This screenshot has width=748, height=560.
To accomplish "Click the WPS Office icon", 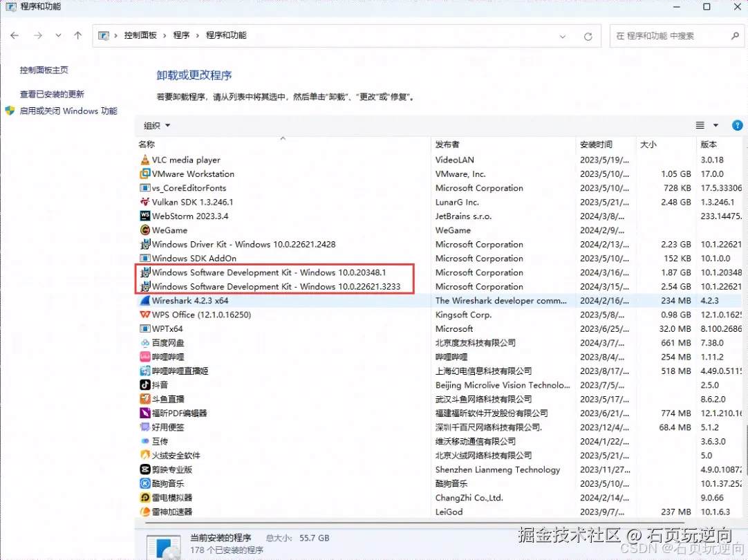I will 145,315.
